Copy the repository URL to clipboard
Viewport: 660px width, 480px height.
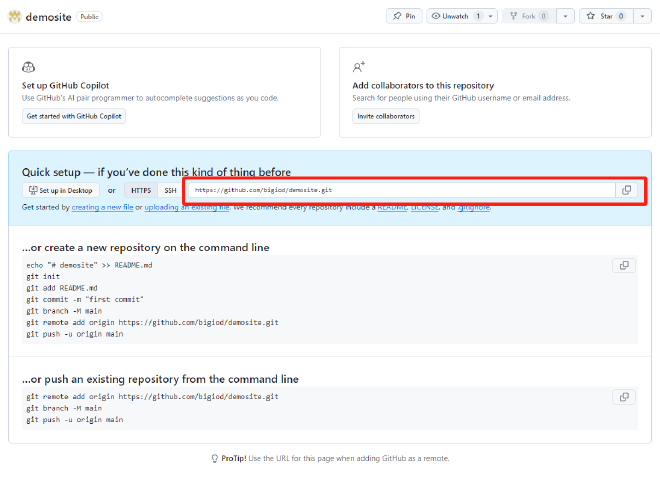tap(627, 190)
